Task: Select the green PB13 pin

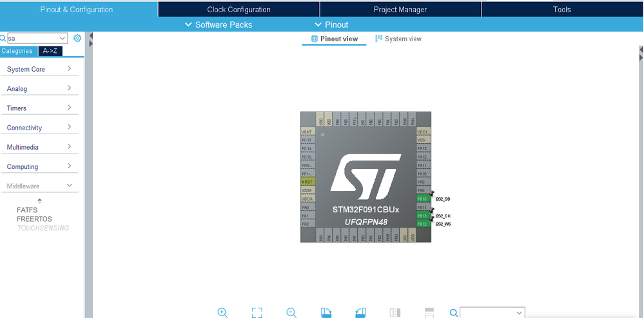Action: (x=424, y=215)
